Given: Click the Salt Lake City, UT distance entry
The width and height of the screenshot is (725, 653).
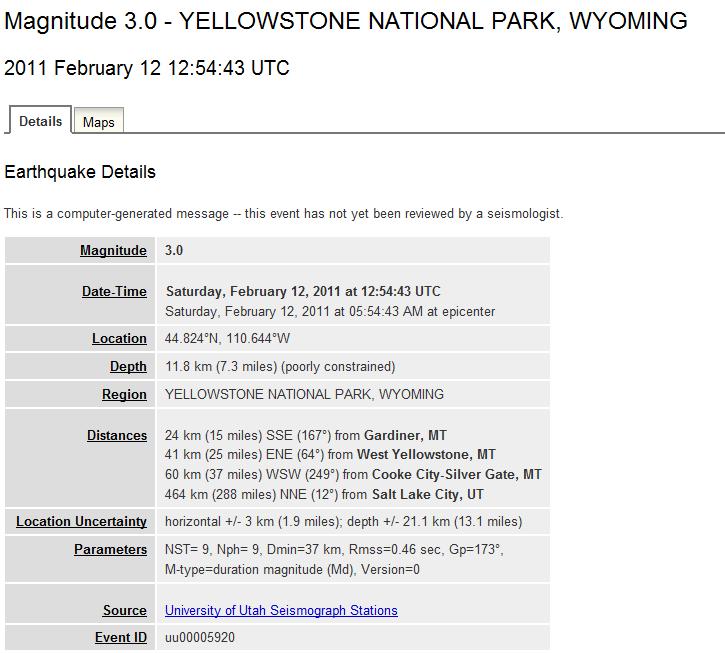Looking at the screenshot, I should click(x=324, y=495).
